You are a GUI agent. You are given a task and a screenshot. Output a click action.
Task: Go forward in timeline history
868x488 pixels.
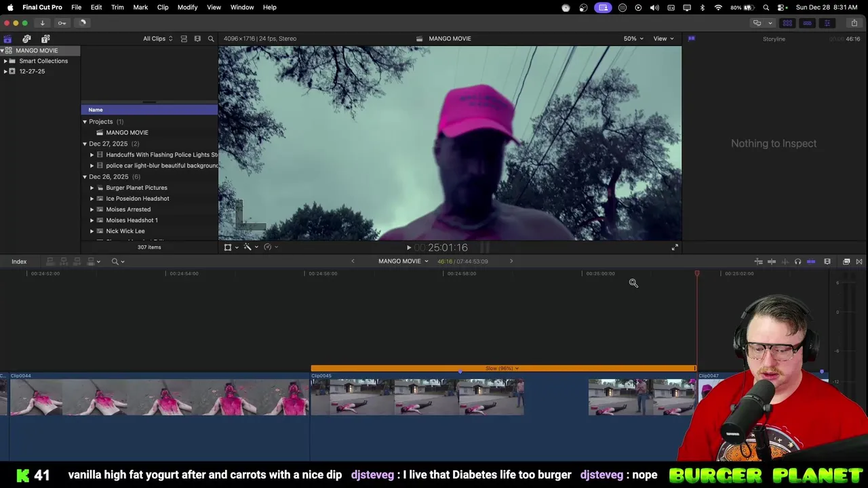tap(511, 261)
